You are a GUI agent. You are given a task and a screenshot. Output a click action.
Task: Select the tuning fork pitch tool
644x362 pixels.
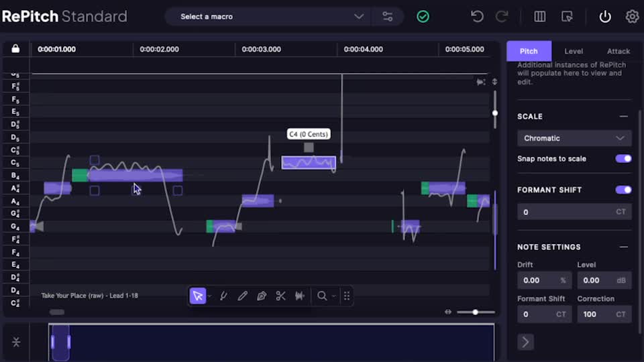pyautogui.click(x=223, y=296)
